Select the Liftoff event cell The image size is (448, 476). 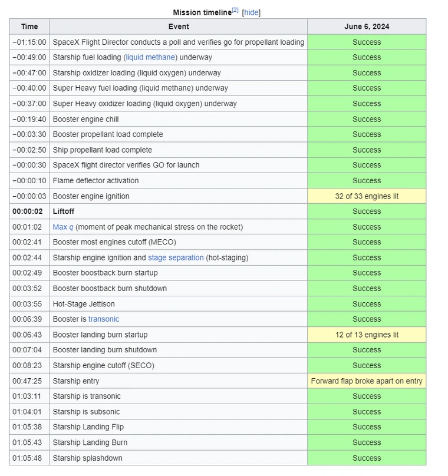(x=178, y=211)
